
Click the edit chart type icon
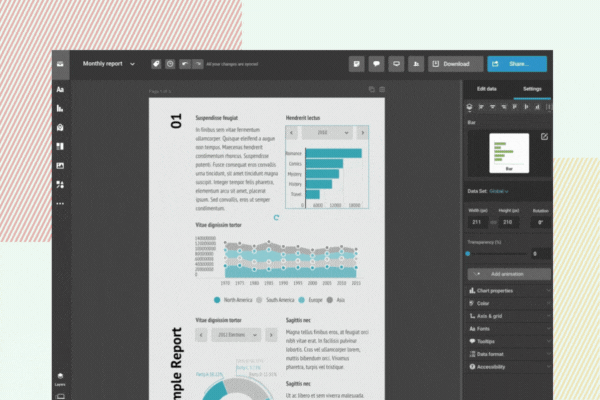click(x=544, y=137)
